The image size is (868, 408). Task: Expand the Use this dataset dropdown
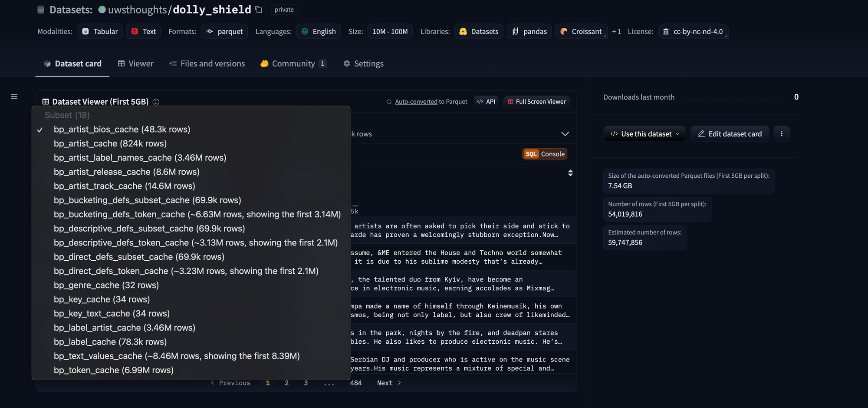click(644, 134)
